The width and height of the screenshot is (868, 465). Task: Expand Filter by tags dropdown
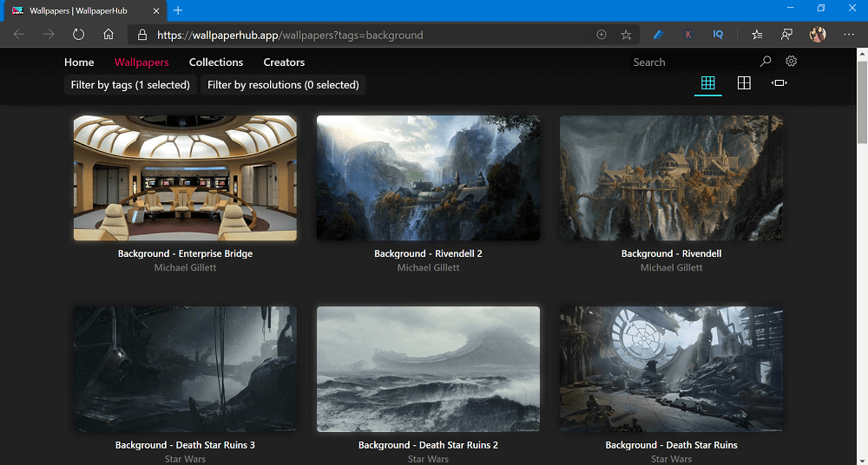click(x=130, y=85)
